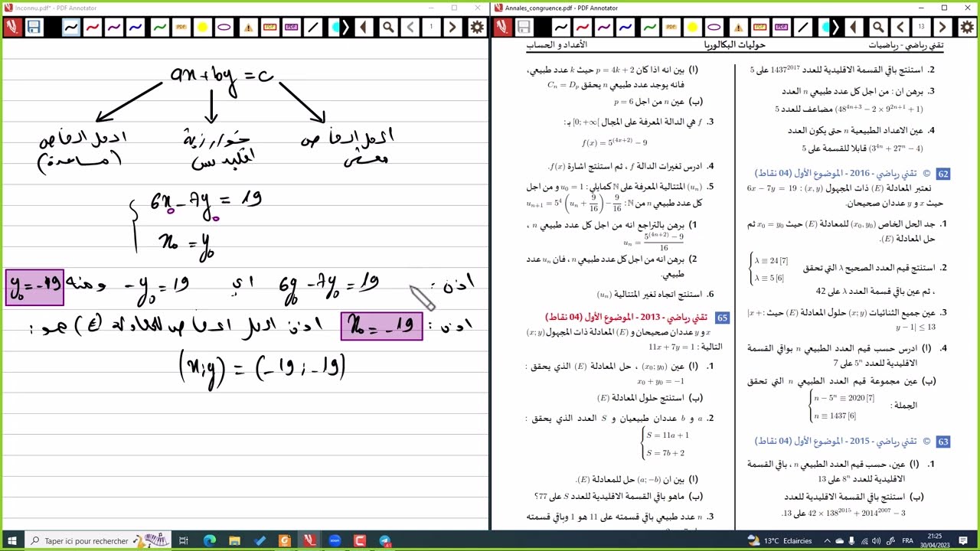Select the purple PDF stamp in Annales_congruence.pdf
980x551 pixels.
tap(781, 28)
